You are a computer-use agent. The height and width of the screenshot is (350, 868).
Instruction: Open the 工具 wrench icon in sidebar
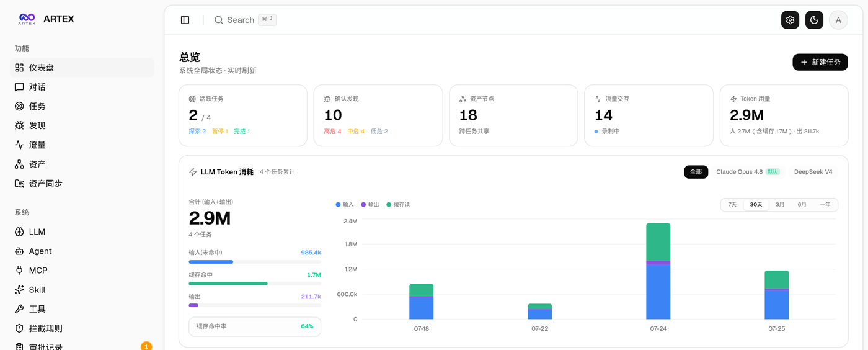pyautogui.click(x=19, y=308)
